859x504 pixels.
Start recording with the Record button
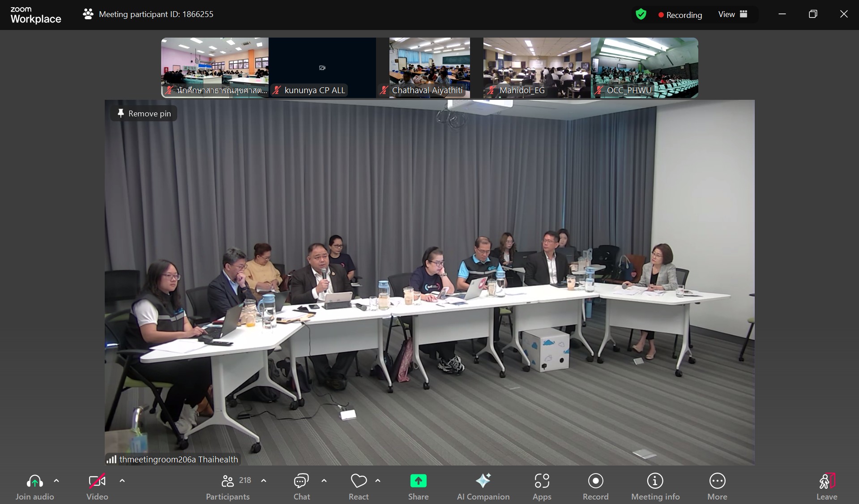tap(595, 487)
